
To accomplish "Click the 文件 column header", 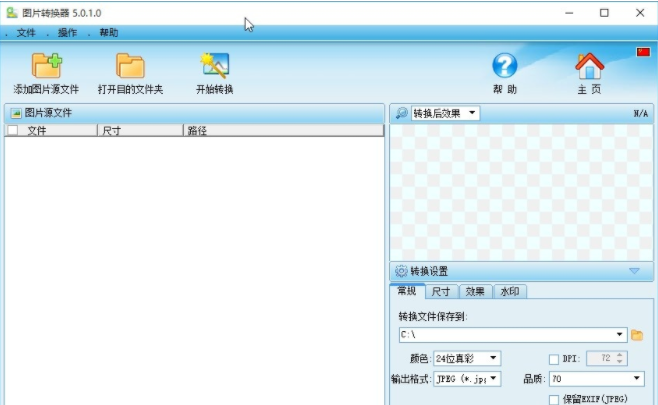I will [x=51, y=131].
